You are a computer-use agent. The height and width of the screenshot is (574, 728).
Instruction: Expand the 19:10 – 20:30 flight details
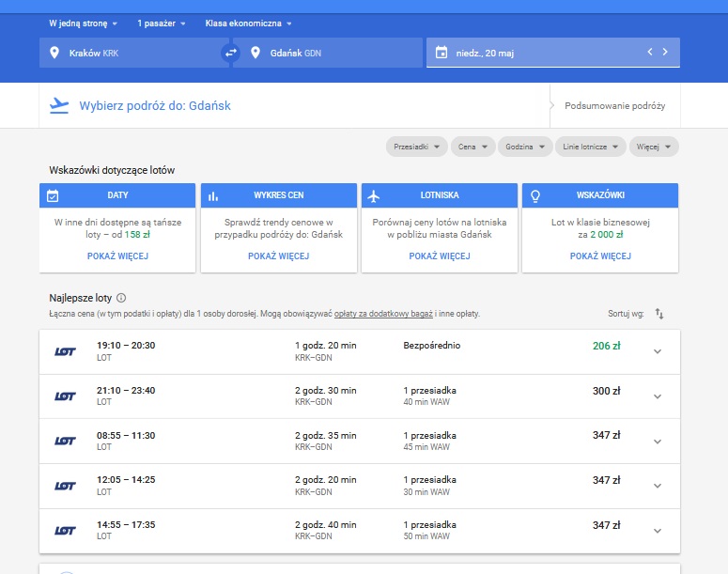[658, 351]
